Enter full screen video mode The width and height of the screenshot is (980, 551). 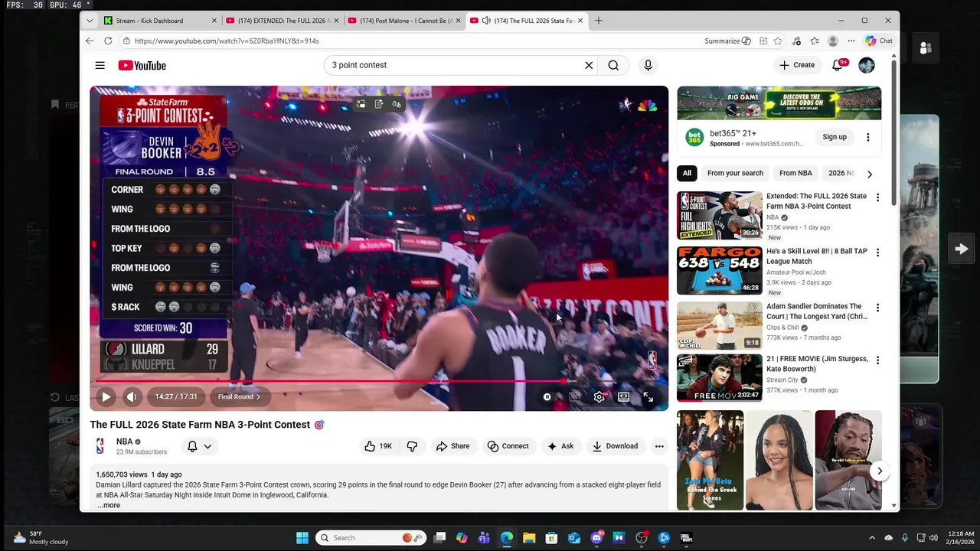click(x=648, y=396)
